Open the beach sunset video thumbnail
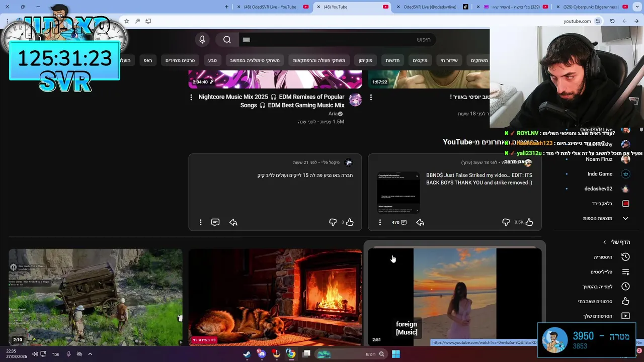Screen dimensions: 644x362 [455, 297]
